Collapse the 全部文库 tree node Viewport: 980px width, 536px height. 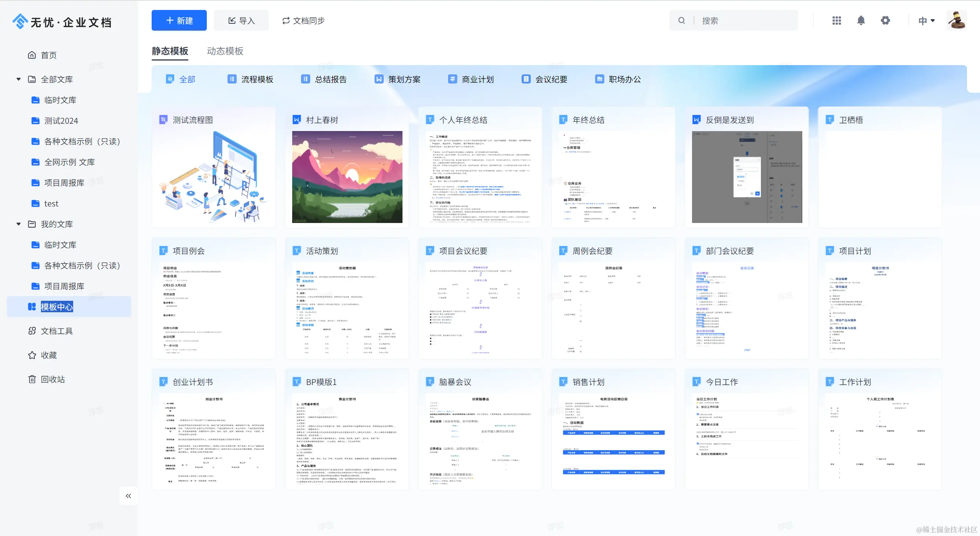pyautogui.click(x=18, y=79)
